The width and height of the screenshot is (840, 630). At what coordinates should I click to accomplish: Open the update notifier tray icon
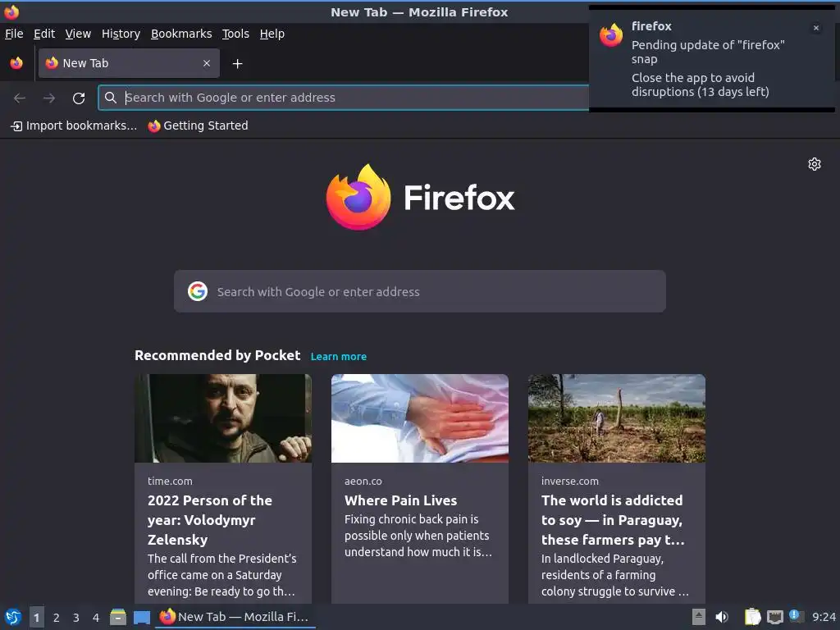click(x=796, y=616)
